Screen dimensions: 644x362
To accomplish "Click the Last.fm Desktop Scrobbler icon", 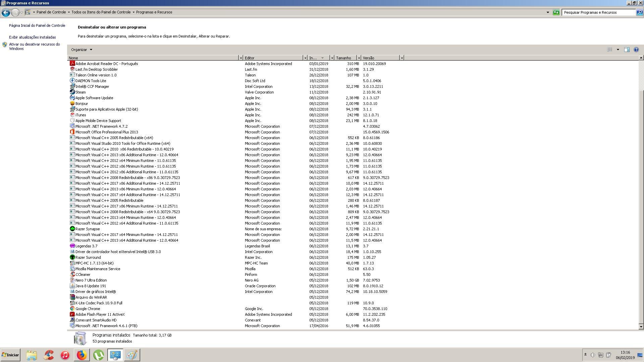I will pos(72,69).
